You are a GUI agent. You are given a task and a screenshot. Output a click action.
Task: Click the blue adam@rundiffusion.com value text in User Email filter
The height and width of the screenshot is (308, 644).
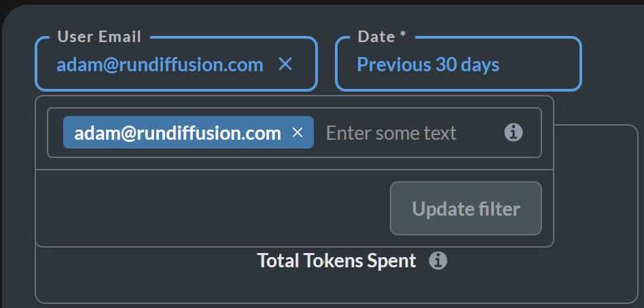tap(160, 64)
